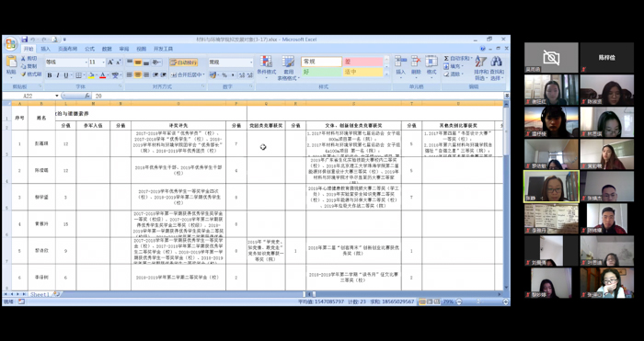The width and height of the screenshot is (644, 341).
Task: Click the 合并后居中 merge button
Action: pos(188,75)
